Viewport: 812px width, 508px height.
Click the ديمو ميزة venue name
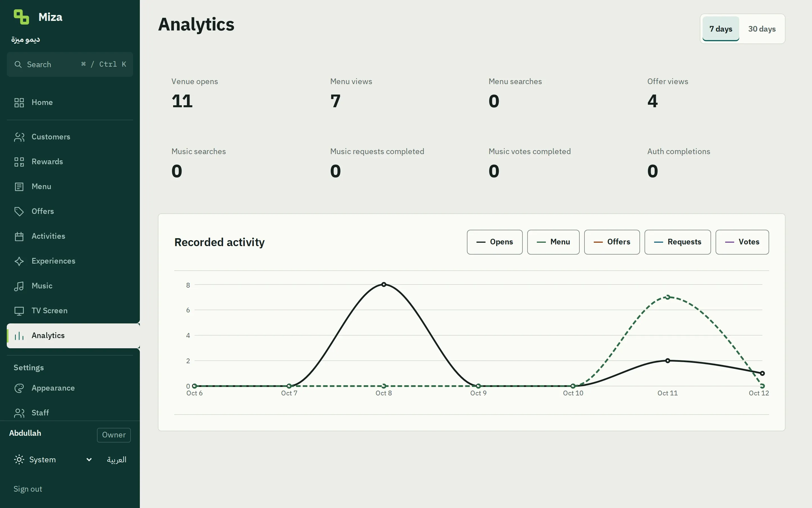coord(25,40)
